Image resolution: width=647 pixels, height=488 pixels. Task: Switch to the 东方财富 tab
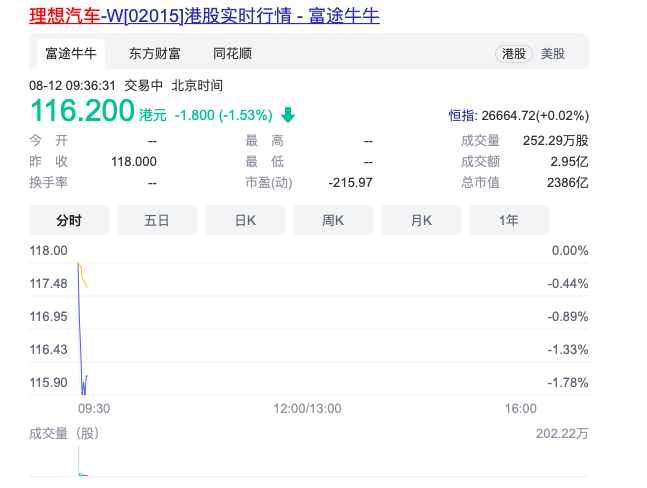[x=155, y=54]
